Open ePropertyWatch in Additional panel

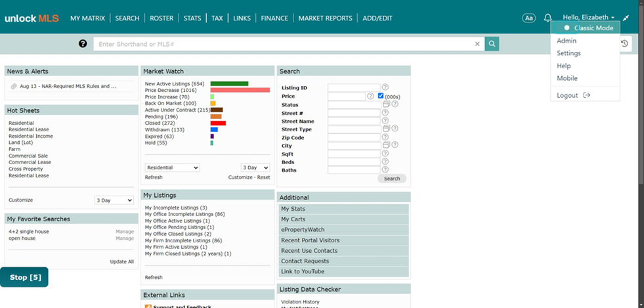pos(344,230)
